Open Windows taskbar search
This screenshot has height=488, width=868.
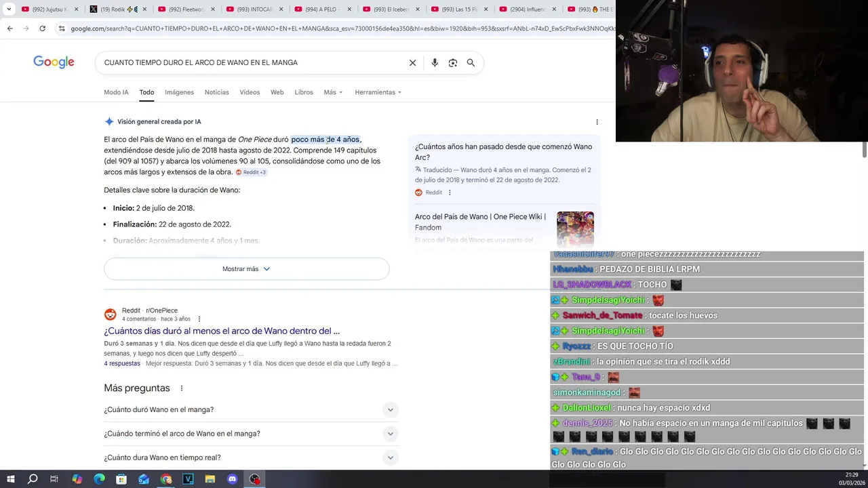pyautogui.click(x=32, y=479)
